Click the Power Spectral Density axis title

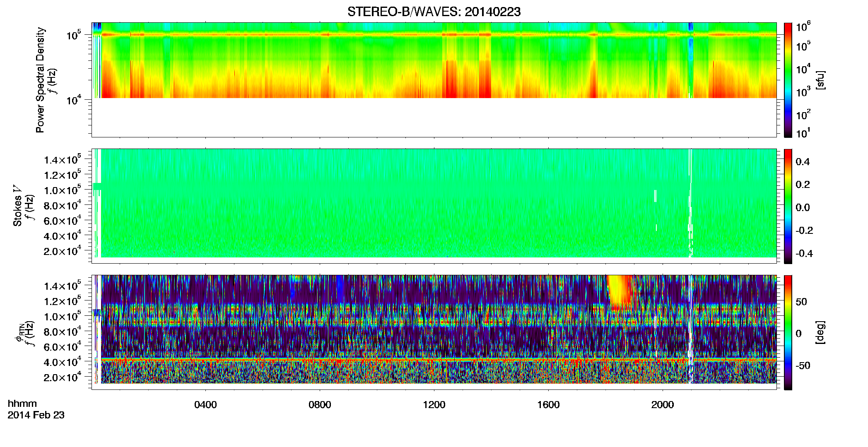[x=40, y=80]
